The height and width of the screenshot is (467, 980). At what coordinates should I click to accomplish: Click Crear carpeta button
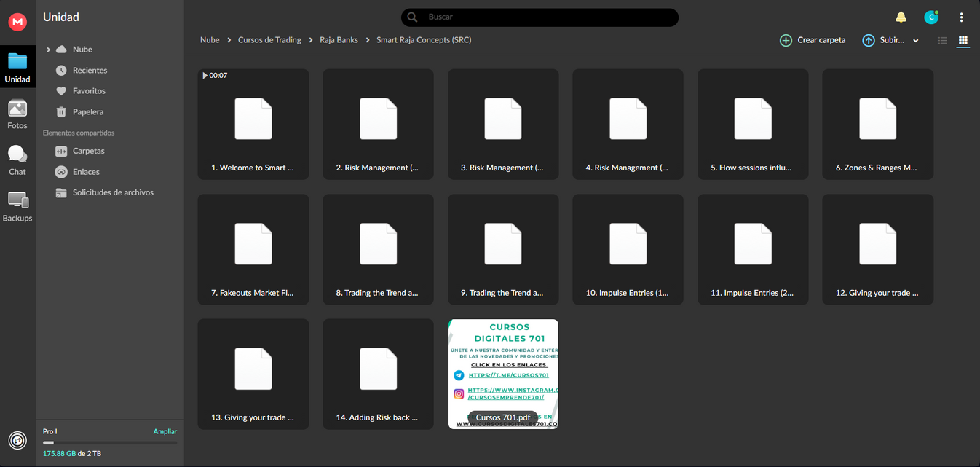click(813, 41)
